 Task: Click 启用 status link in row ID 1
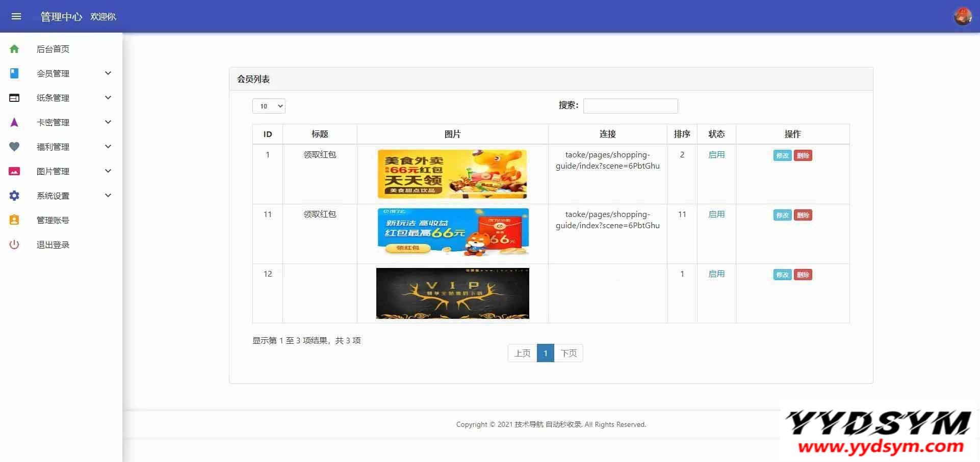click(x=716, y=154)
